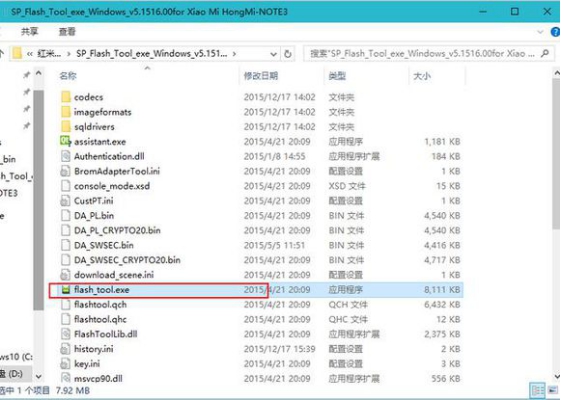Expand the ribbon chevron near help icon
561x400 pixels.
540,32
